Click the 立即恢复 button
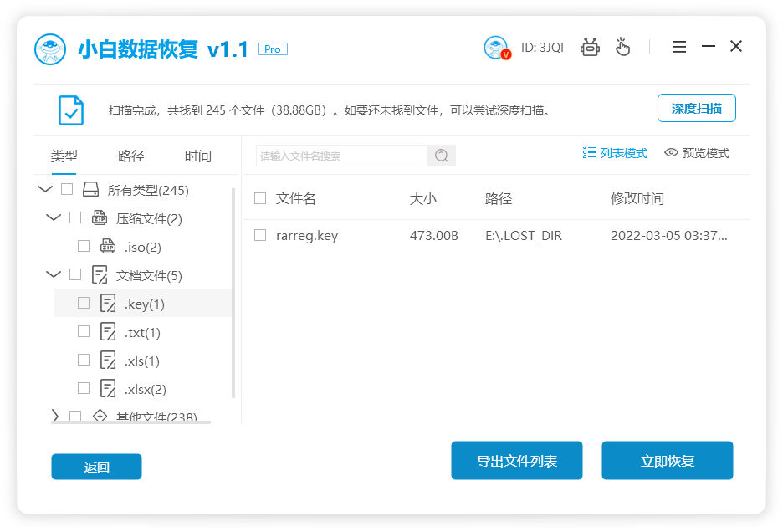 click(x=667, y=460)
